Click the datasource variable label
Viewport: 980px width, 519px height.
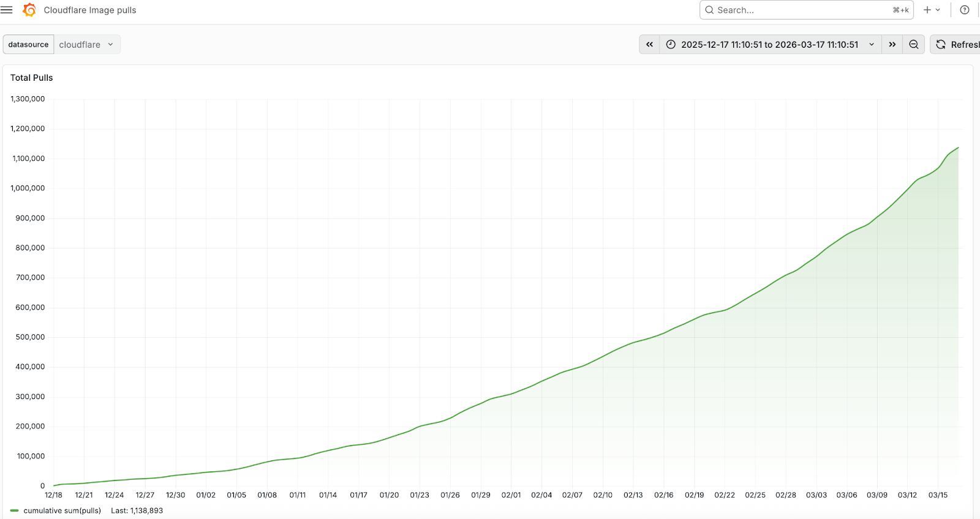[x=28, y=44]
